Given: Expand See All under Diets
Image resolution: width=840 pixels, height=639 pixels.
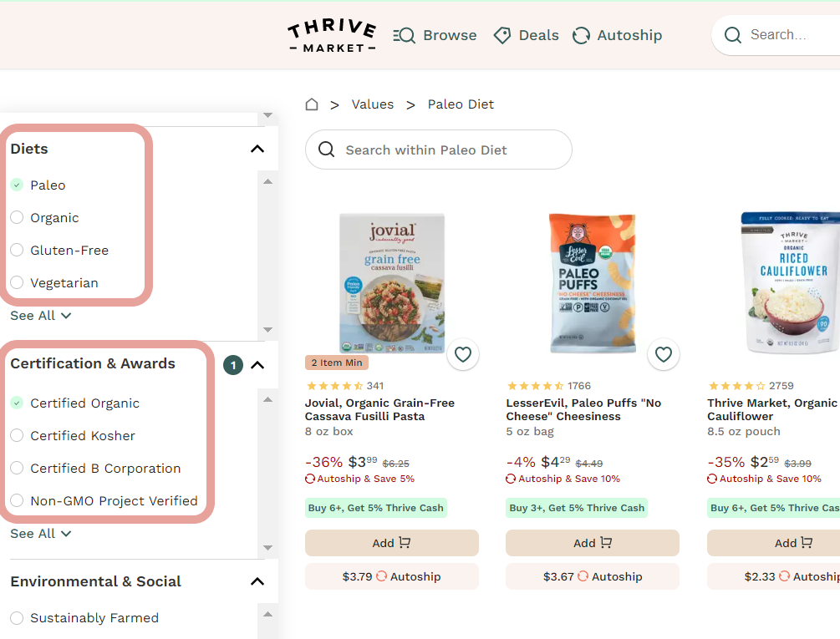Looking at the screenshot, I should tap(40, 316).
